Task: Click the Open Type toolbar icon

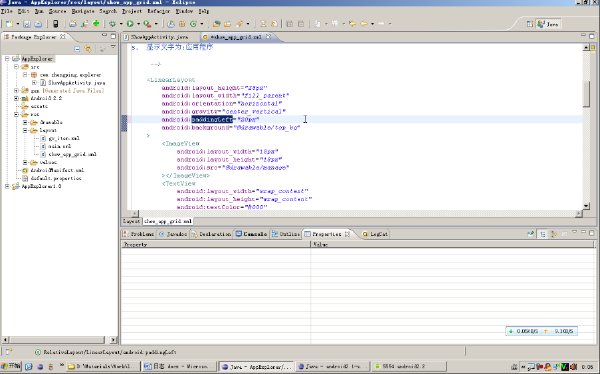Action: (x=217, y=24)
